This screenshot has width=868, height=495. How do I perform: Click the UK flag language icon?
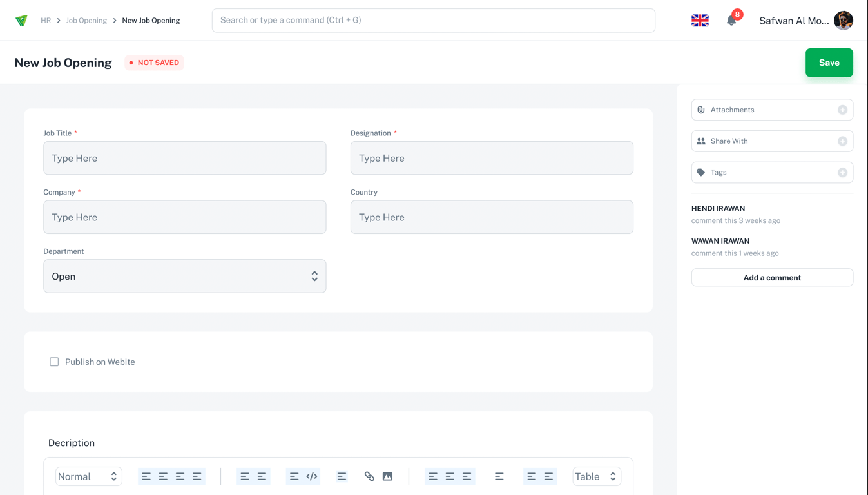tap(700, 21)
